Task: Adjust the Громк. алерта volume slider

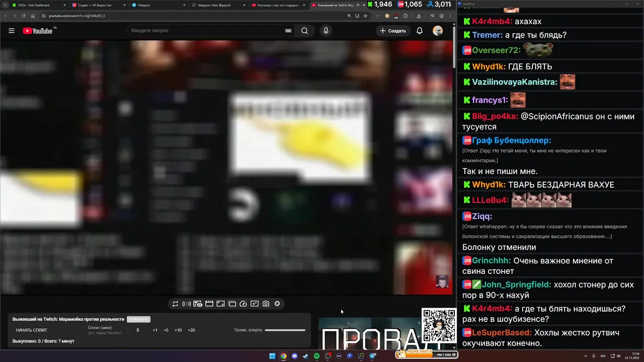Action: pos(285,330)
